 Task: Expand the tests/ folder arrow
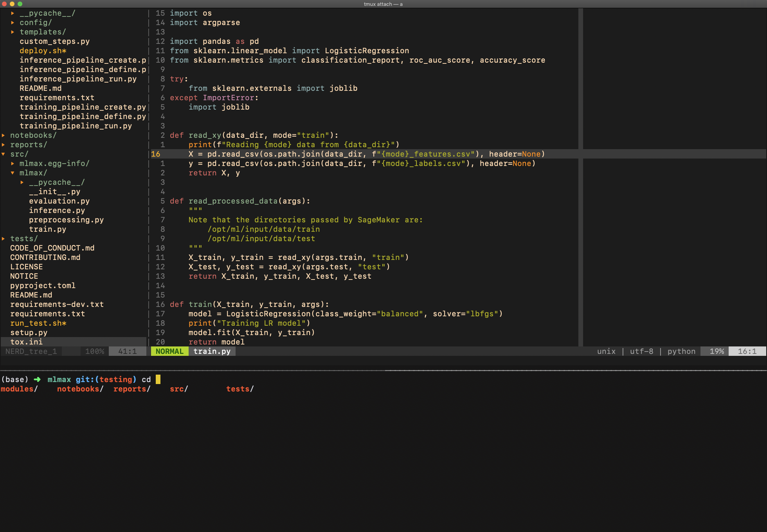pyautogui.click(x=3, y=239)
